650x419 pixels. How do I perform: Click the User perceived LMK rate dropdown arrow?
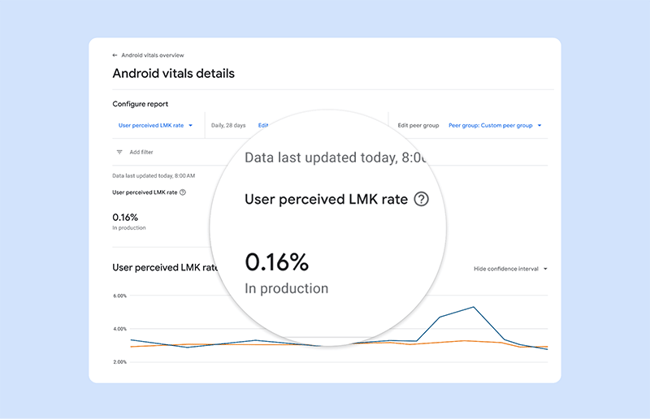coord(191,125)
